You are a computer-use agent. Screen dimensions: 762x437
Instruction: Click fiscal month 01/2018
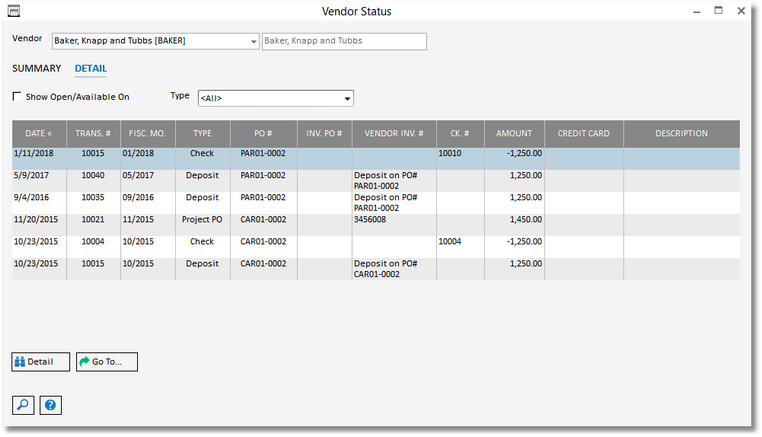pyautogui.click(x=138, y=154)
